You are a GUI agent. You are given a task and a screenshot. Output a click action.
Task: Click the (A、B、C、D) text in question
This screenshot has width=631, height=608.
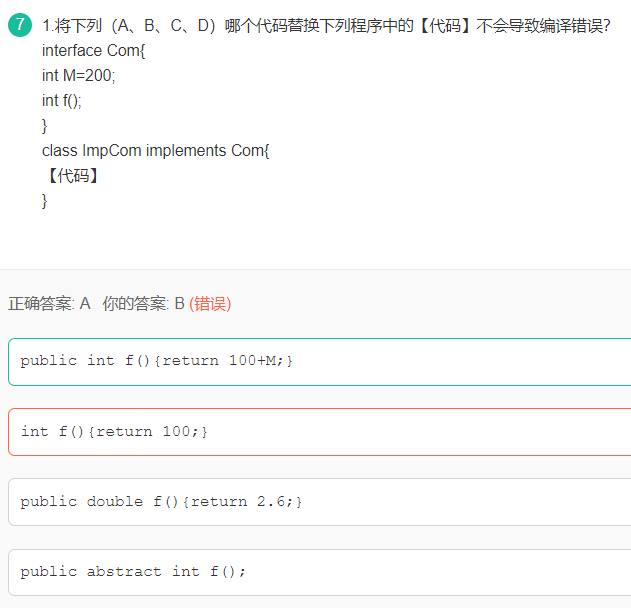coord(163,26)
